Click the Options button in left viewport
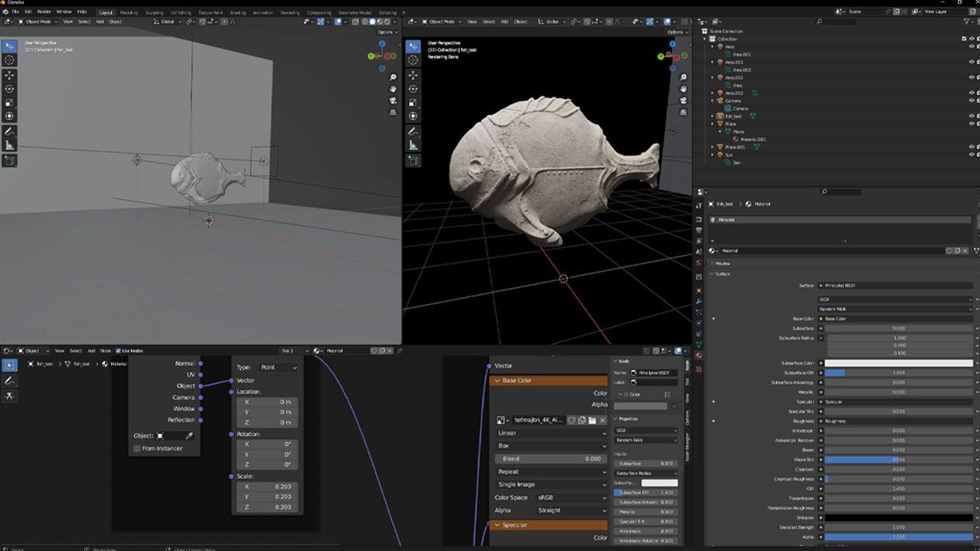Screen dimensions: 980x551 [387, 32]
